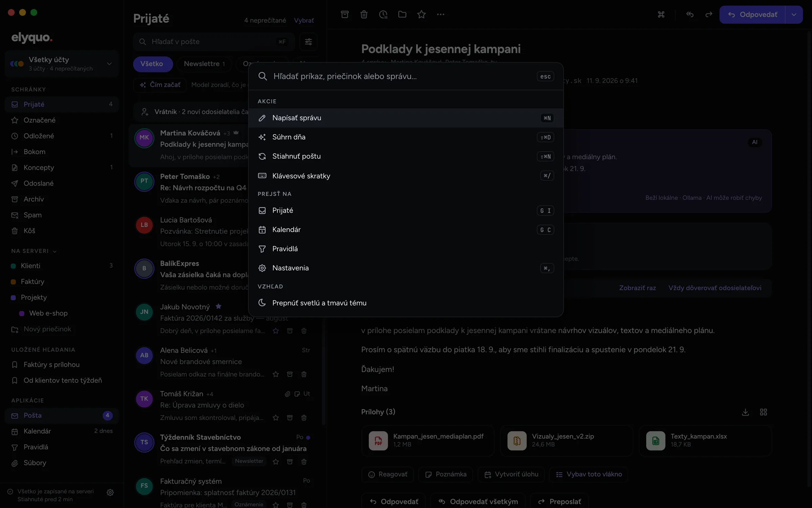Switch attachments to grid view icon
812x508 pixels.
pos(764,412)
